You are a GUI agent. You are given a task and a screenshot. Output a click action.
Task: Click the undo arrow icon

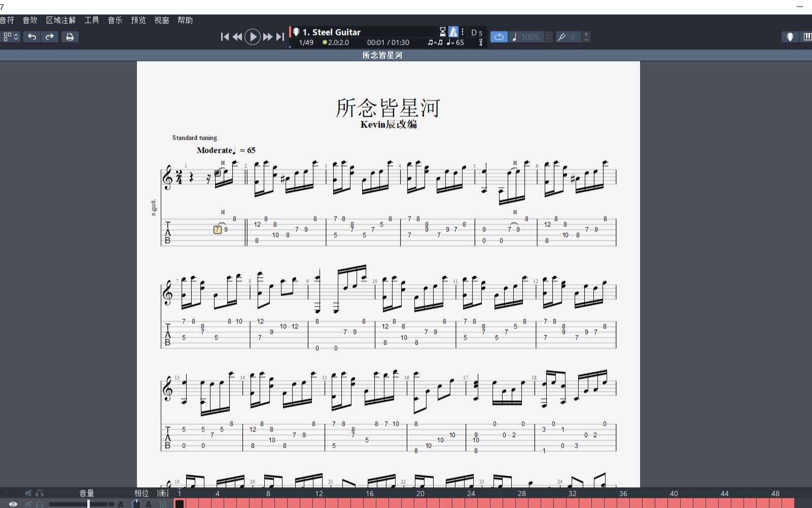pos(32,37)
